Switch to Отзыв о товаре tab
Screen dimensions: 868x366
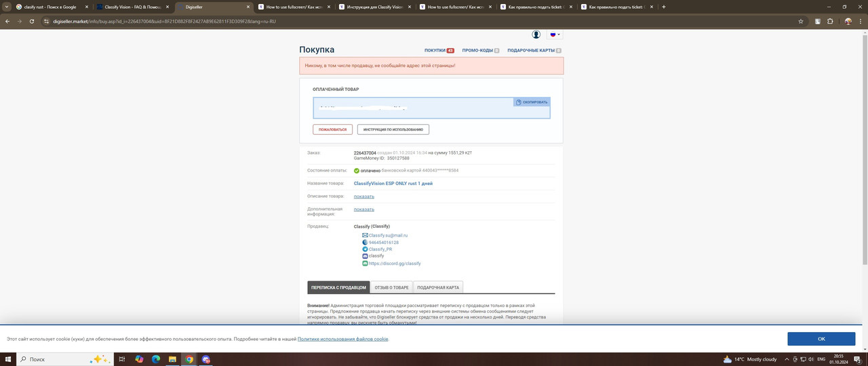tap(391, 287)
